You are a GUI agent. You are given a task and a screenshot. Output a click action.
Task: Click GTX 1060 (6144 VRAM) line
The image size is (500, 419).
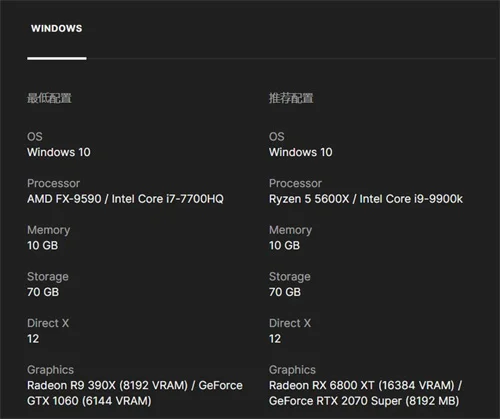[89, 401]
